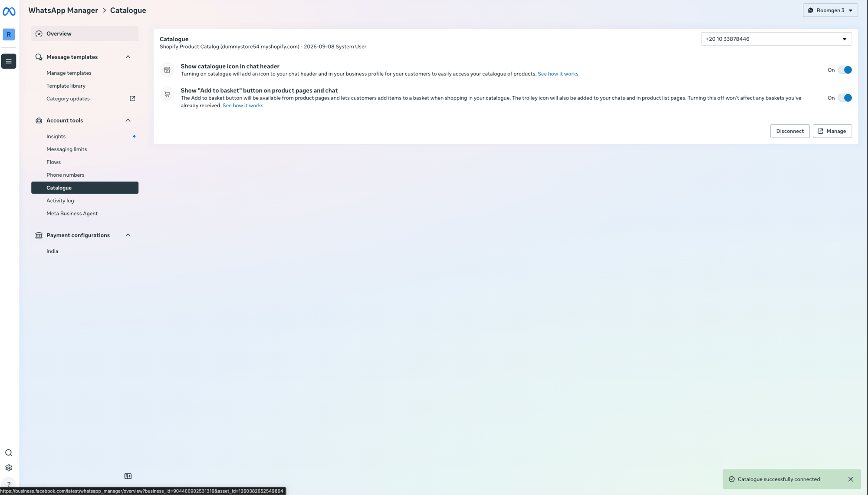Collapse the Account tools section
Image resolution: width=868 pixels, height=495 pixels.
(x=128, y=120)
